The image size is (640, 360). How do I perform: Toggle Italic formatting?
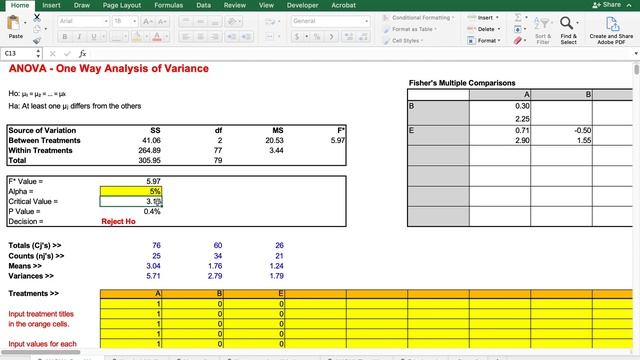coord(79,37)
